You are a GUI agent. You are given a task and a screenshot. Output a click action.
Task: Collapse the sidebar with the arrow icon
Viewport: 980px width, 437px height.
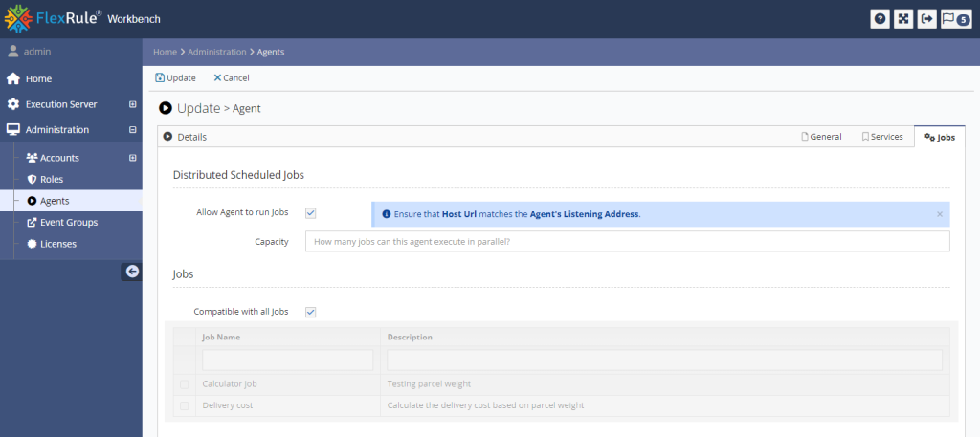131,271
